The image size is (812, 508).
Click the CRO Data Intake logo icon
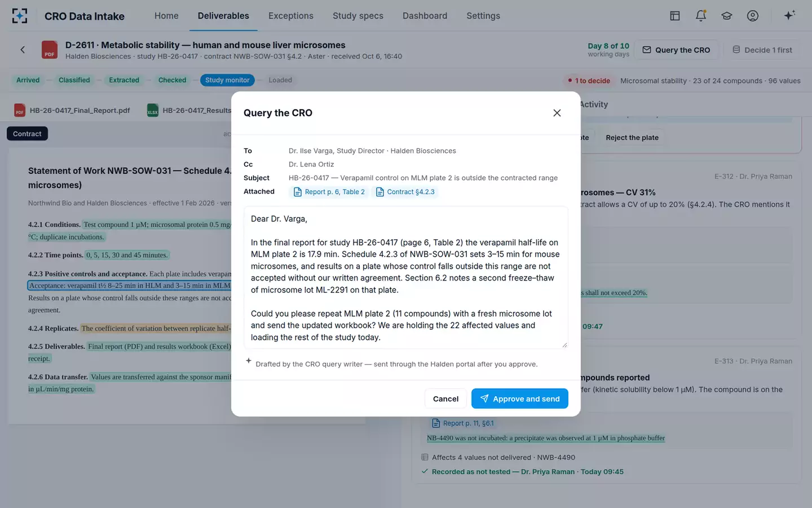click(20, 16)
